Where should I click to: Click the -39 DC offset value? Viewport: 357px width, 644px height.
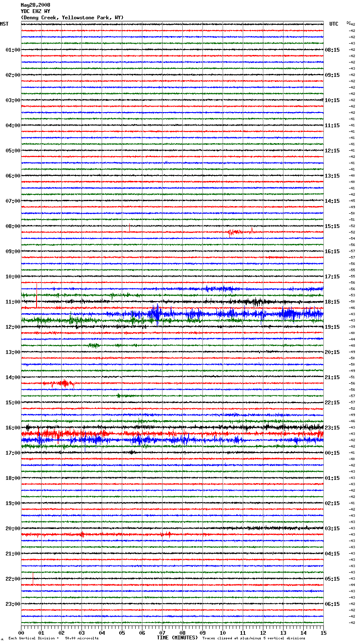(352, 327)
